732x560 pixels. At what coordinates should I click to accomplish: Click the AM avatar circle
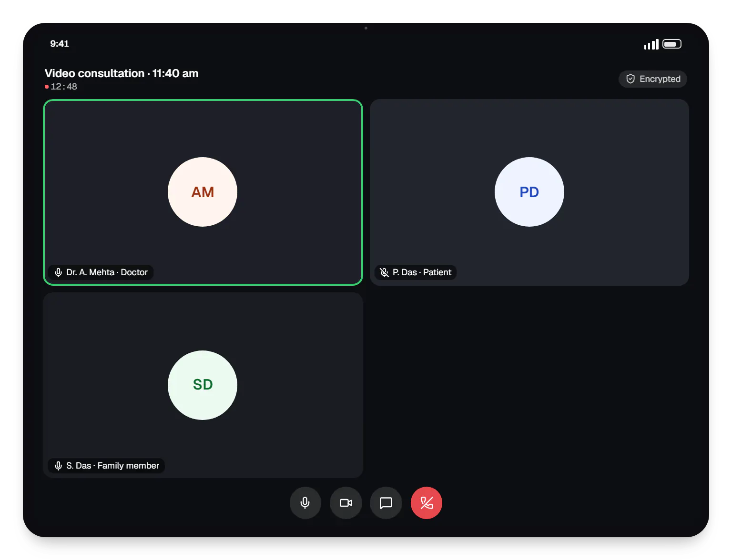pyautogui.click(x=203, y=192)
